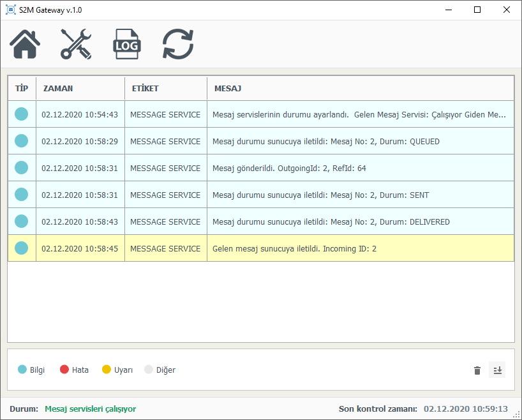Click the Mesaj servisleri çalışıyor status text
The height and width of the screenshot is (420, 522).
(x=90, y=409)
